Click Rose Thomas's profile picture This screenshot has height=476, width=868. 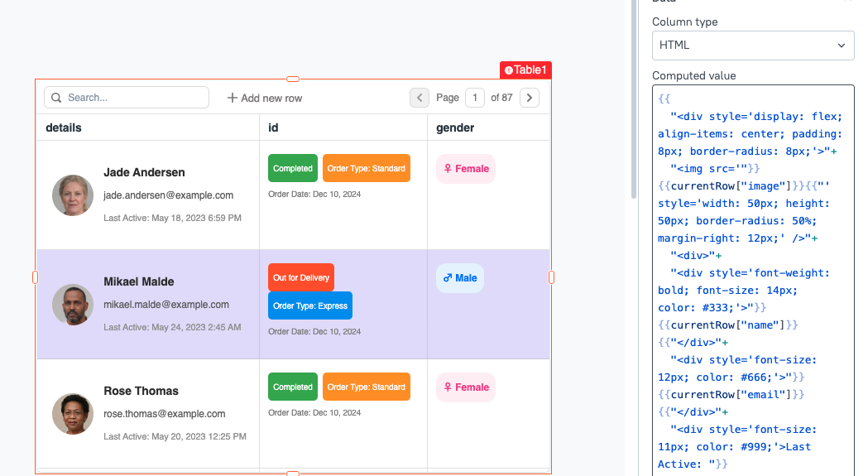pyautogui.click(x=72, y=414)
